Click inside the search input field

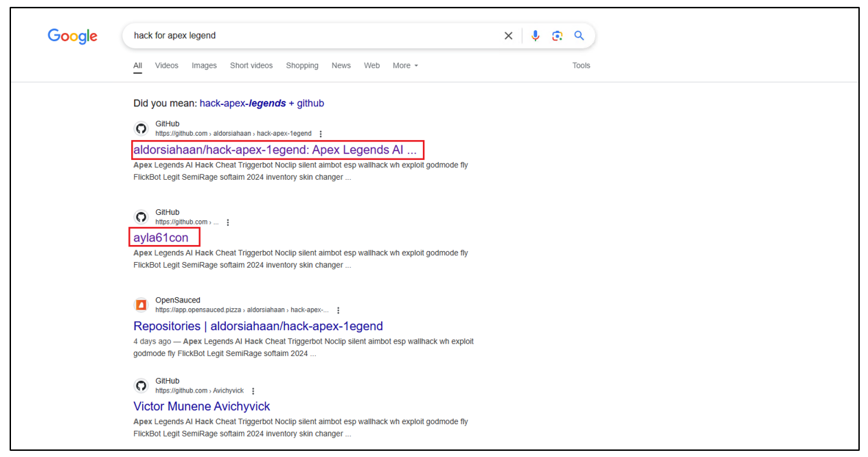309,36
